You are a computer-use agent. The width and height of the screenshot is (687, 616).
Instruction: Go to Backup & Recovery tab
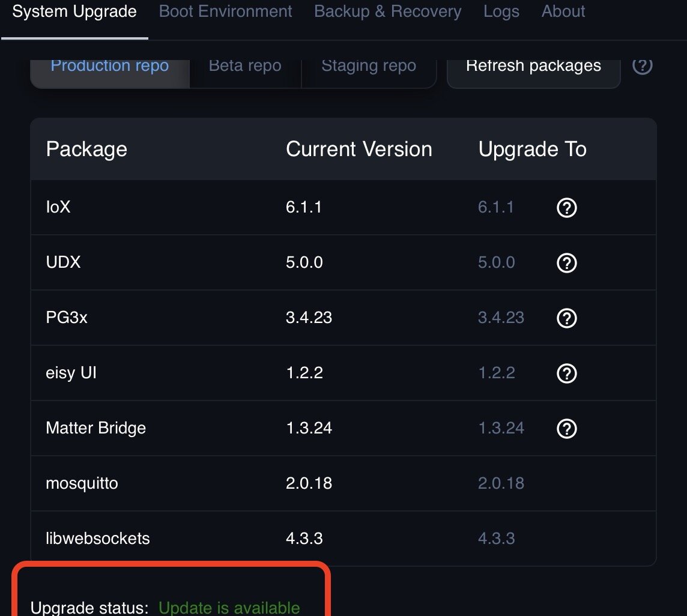388,11
